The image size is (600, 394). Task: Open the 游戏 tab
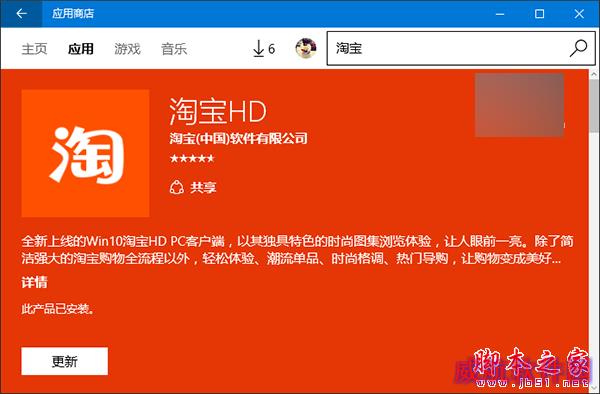click(x=127, y=49)
